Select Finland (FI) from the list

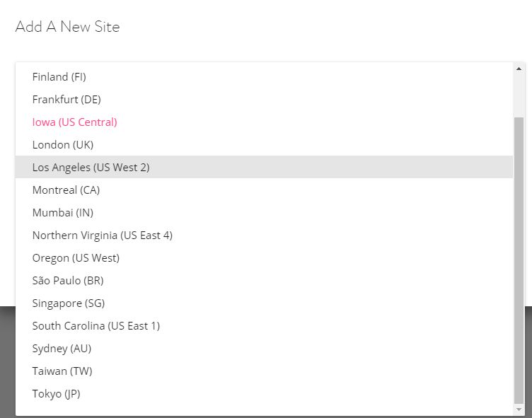[x=59, y=76]
